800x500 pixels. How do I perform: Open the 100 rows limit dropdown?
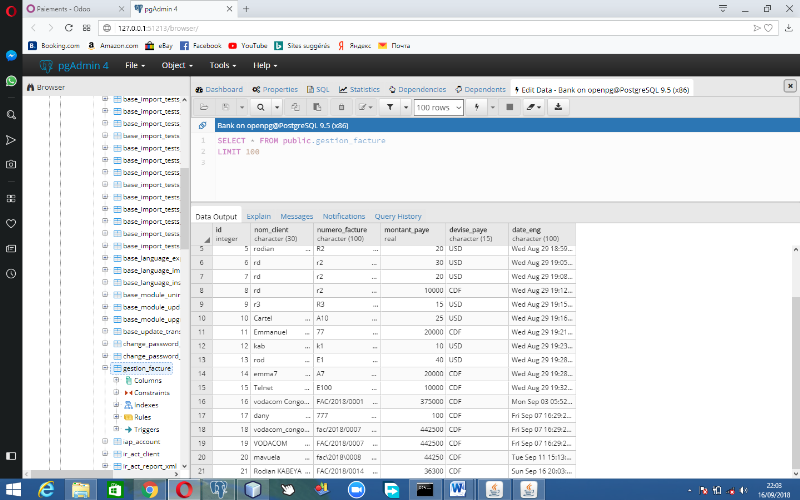point(438,107)
